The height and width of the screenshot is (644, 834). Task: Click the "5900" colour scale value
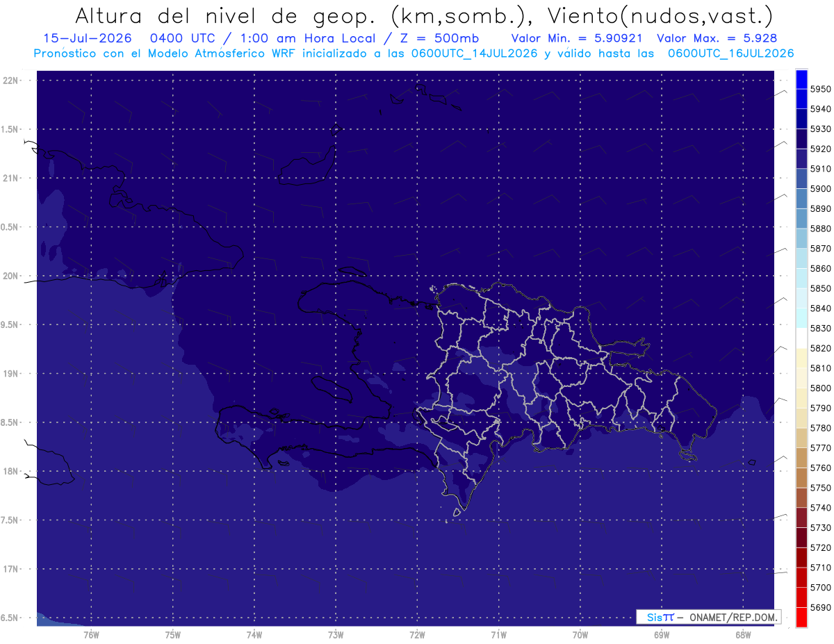[821, 188]
